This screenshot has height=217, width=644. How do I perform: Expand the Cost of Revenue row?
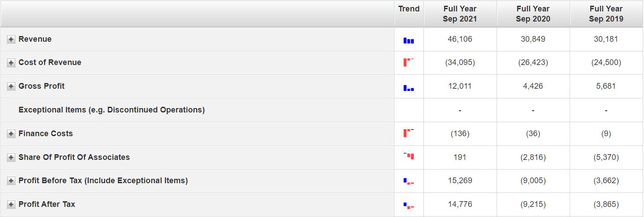(x=11, y=63)
